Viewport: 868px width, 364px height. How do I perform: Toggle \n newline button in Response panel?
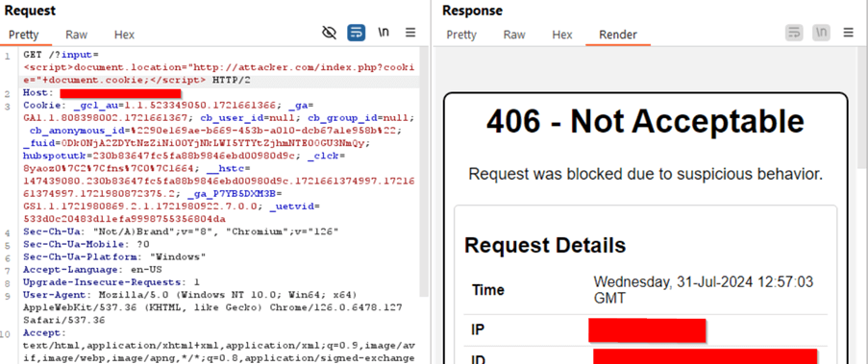[x=821, y=34]
